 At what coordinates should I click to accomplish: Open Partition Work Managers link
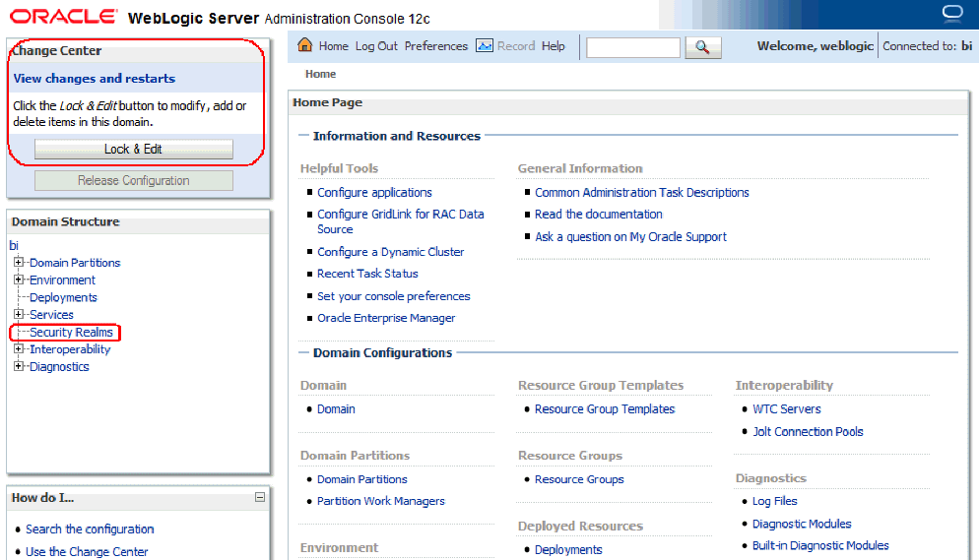[x=381, y=501]
